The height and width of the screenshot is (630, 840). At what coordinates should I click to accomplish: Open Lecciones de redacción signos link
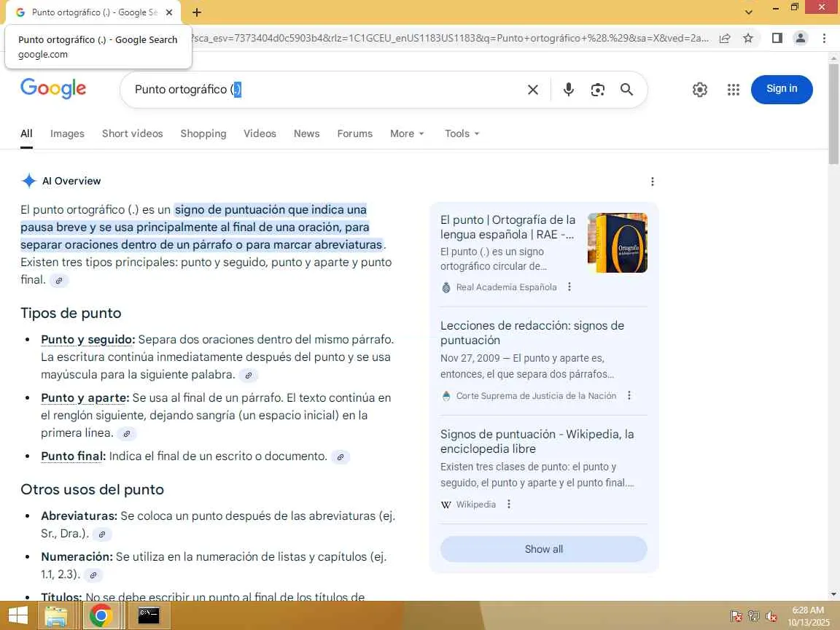point(532,332)
